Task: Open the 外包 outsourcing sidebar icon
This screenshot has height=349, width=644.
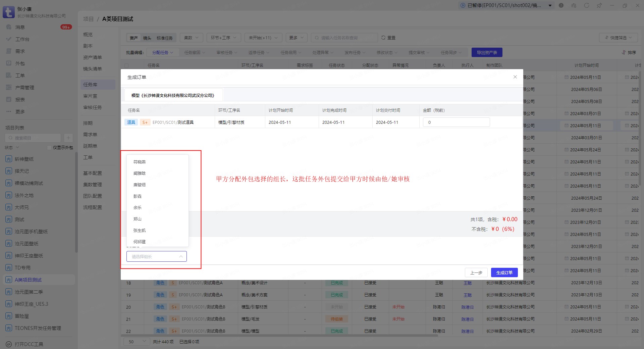Action: pyautogui.click(x=9, y=63)
